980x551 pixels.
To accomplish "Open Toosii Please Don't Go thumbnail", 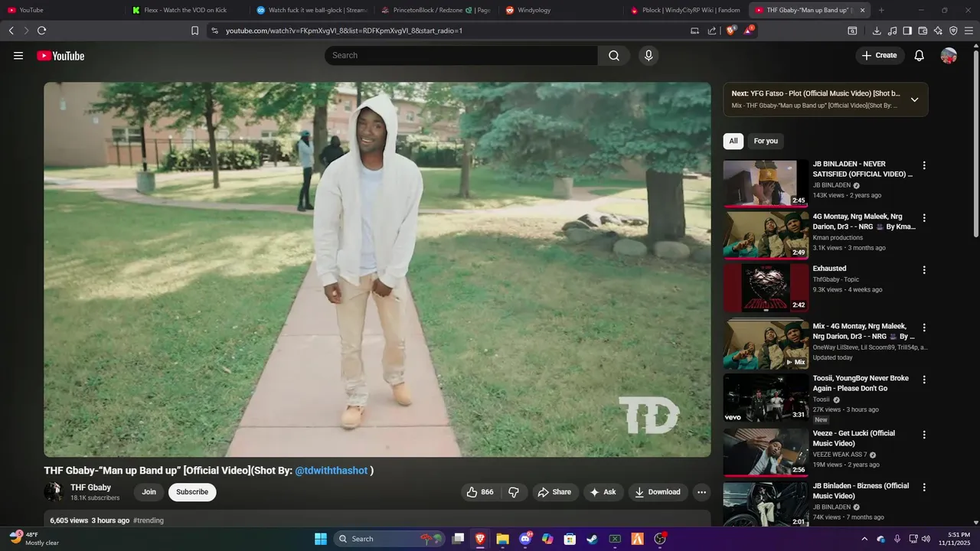I will point(766,397).
